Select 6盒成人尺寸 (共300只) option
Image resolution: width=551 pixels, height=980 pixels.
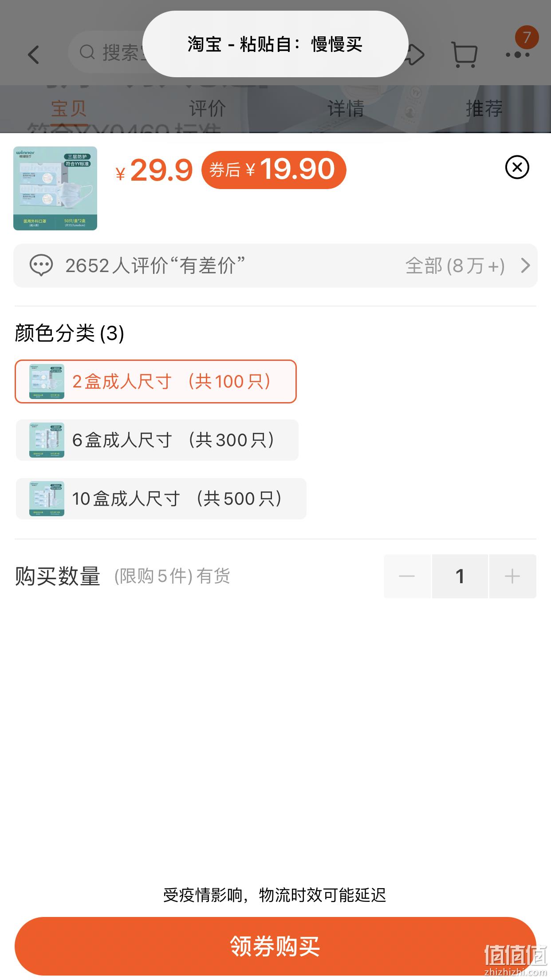pos(157,440)
